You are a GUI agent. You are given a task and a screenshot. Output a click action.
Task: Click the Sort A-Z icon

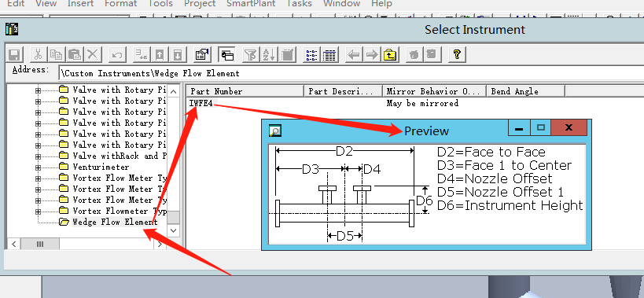(269, 54)
